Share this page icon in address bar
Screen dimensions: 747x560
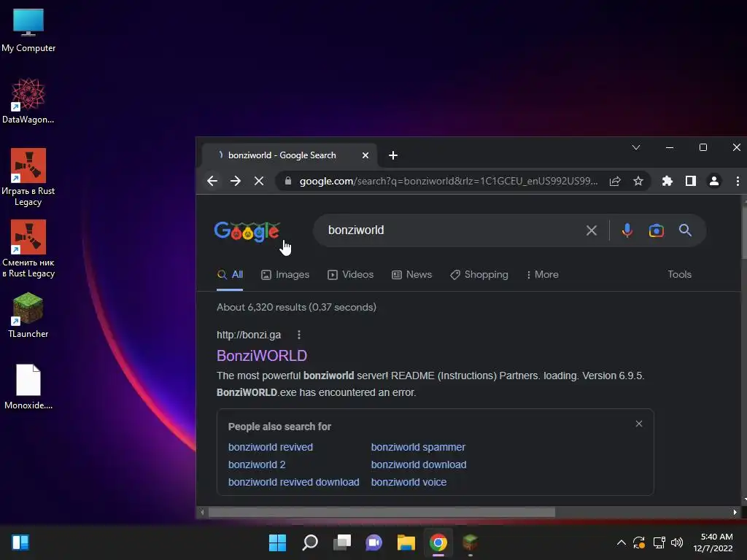point(615,181)
